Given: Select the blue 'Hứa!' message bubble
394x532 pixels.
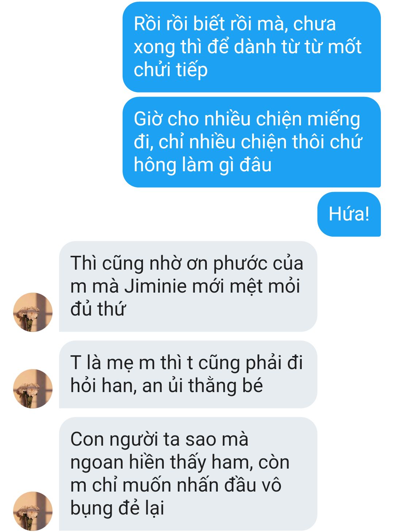Looking at the screenshot, I should [349, 214].
